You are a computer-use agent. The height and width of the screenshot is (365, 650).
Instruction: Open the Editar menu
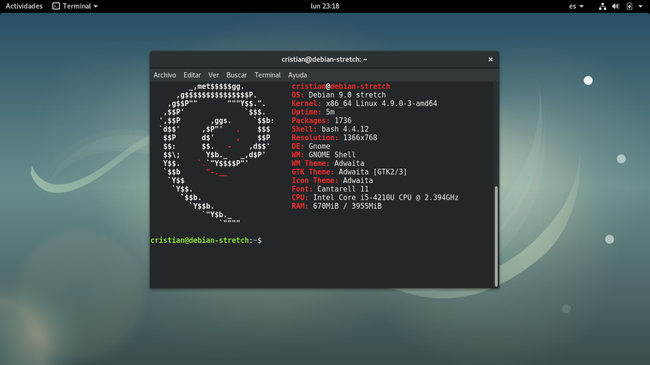(x=192, y=75)
